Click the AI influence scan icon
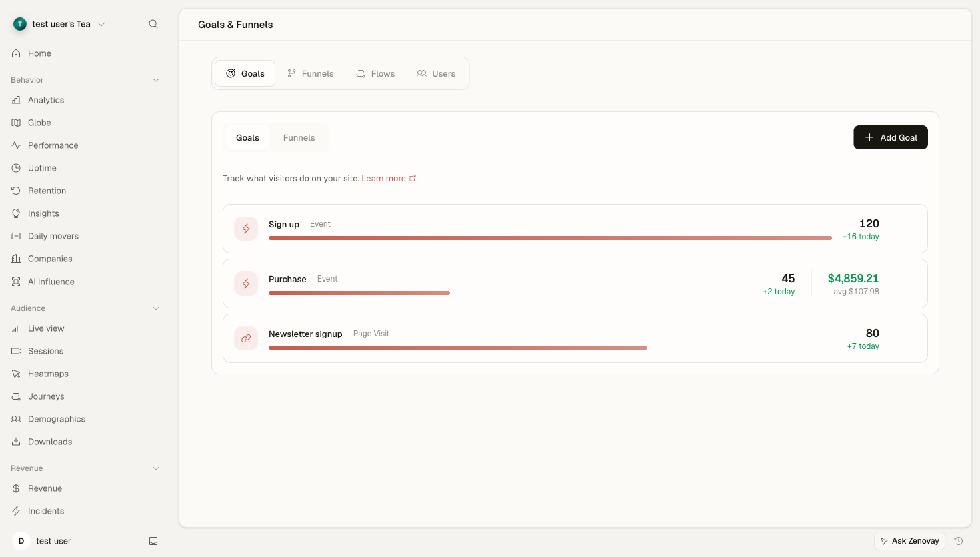The width and height of the screenshot is (980, 557). 16,282
